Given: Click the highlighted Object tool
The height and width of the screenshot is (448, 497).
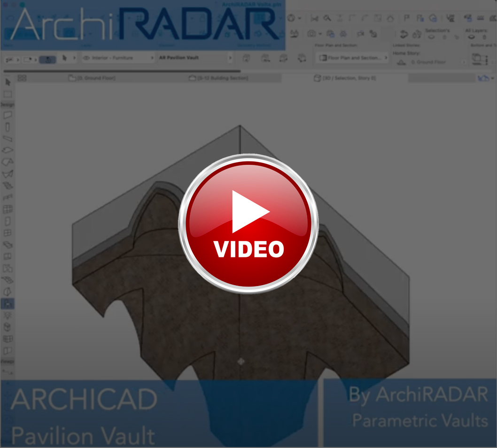Looking at the screenshot, I should coord(8,304).
